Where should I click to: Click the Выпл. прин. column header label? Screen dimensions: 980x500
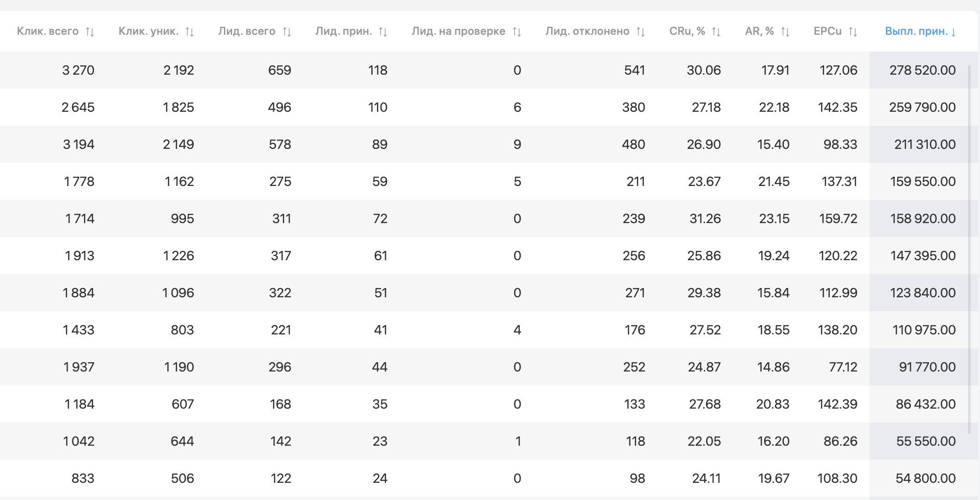[916, 31]
